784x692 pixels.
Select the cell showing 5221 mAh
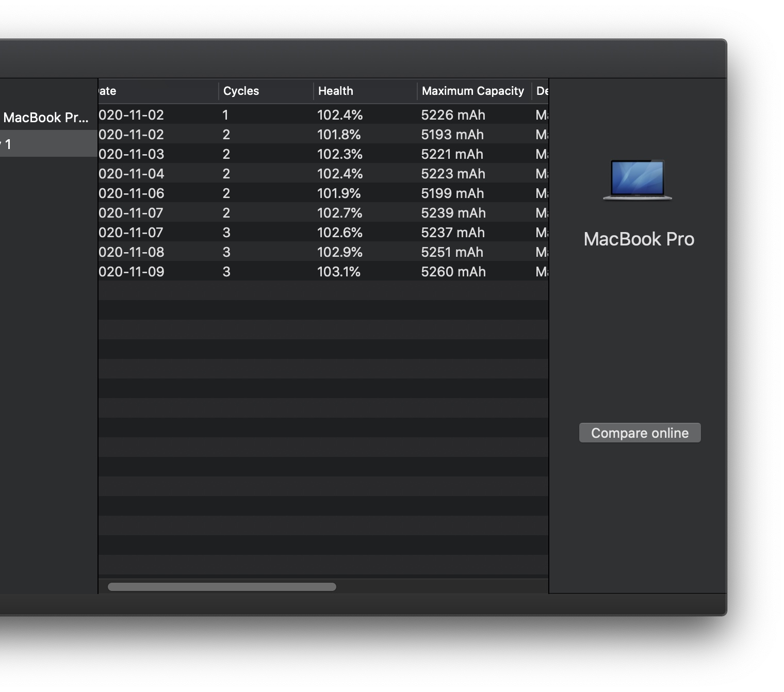tap(452, 154)
